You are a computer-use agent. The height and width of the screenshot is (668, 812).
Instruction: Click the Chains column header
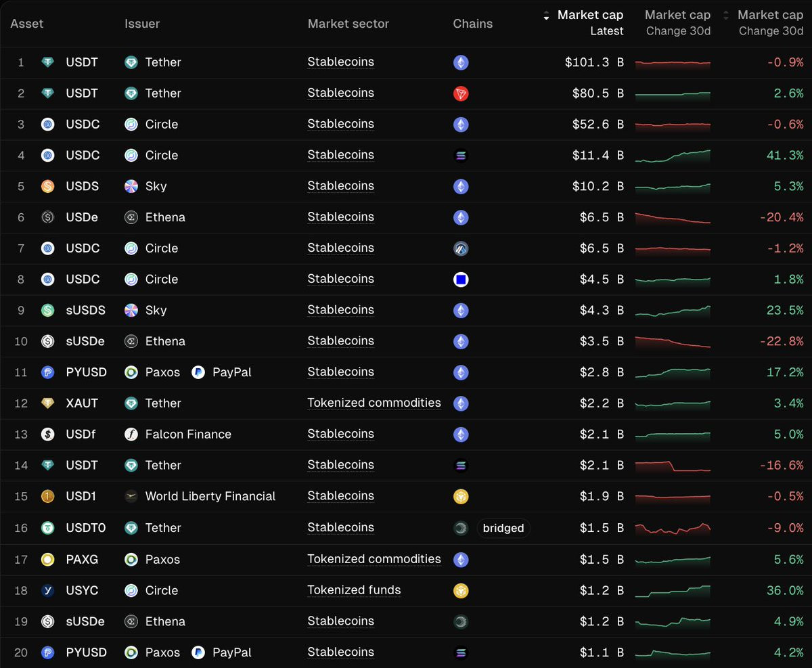coord(473,24)
